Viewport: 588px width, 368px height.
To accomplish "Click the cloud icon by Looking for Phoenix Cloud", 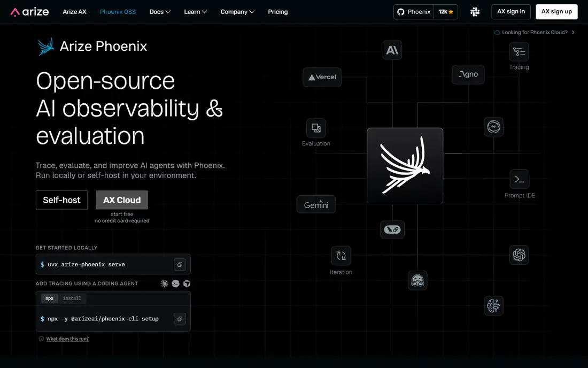I will [x=497, y=33].
